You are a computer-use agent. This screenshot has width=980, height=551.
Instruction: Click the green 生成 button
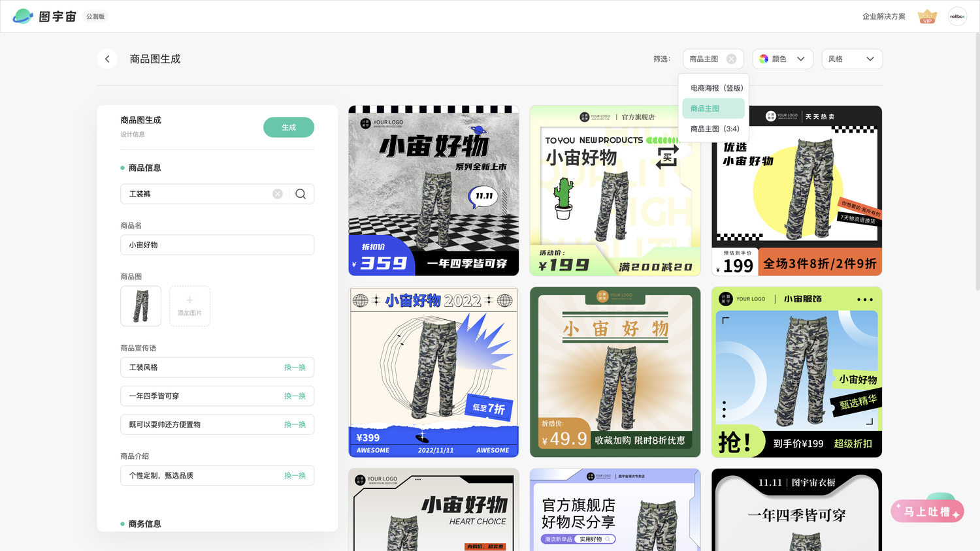coord(289,127)
